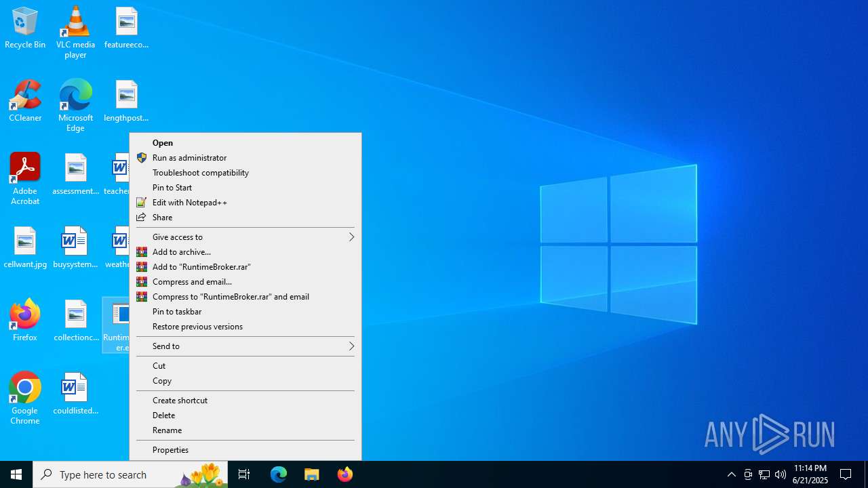Select Compress and email... option
Screen dimensions: 868x488
[245, 282]
